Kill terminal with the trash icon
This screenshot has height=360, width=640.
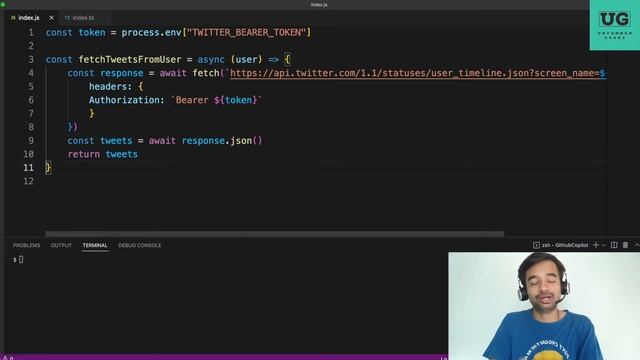[625, 245]
